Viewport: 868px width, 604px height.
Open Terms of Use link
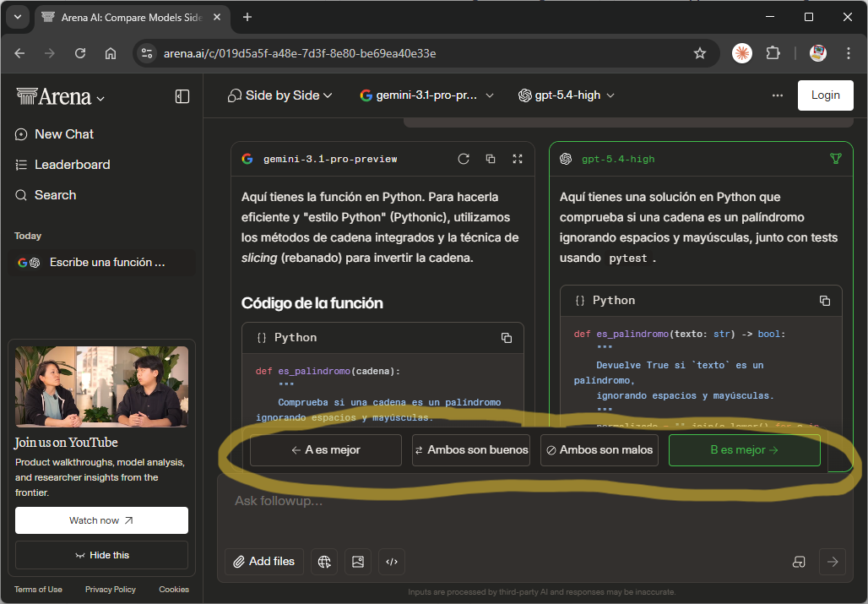38,590
